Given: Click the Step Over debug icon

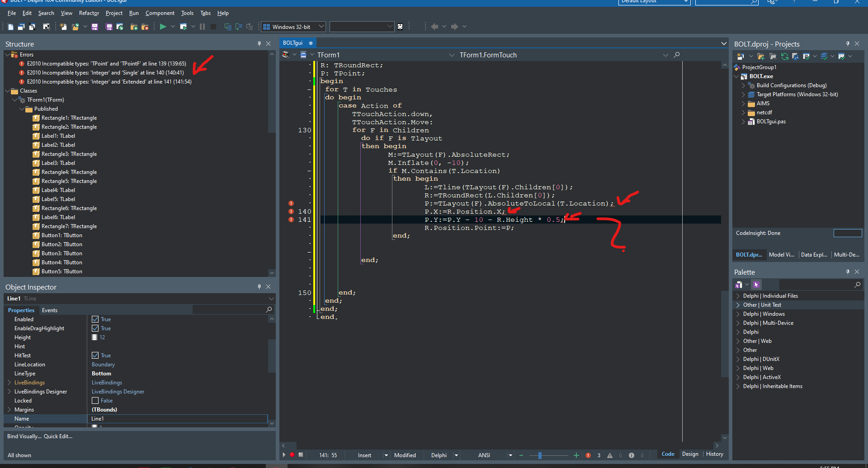Looking at the screenshot, I should (x=239, y=27).
